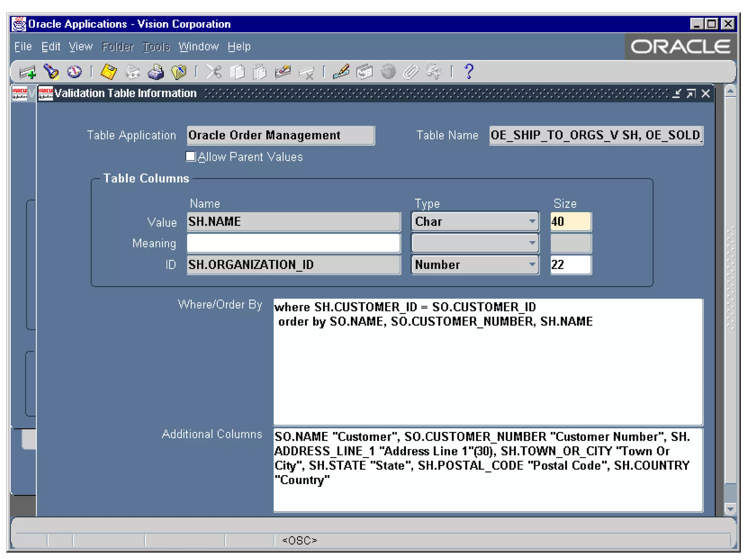Open the Folder menu

coord(117,47)
